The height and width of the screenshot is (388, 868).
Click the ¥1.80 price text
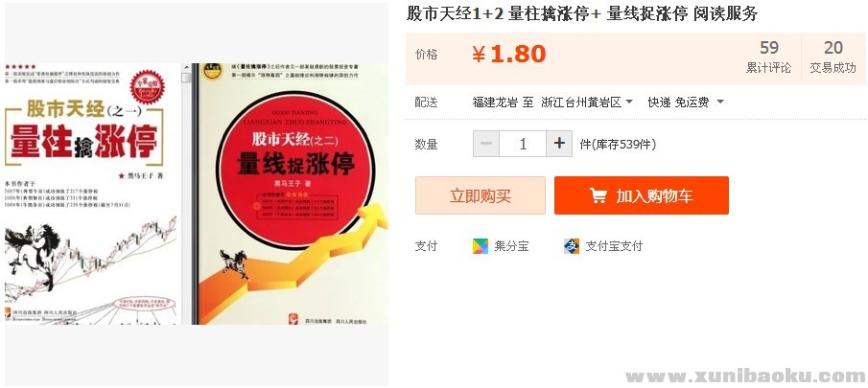(x=508, y=54)
